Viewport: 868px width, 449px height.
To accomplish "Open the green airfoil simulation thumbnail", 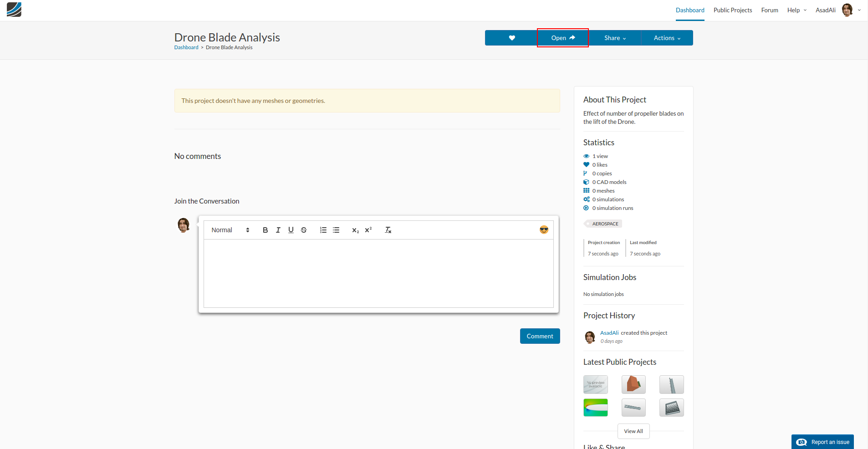I will coord(596,408).
